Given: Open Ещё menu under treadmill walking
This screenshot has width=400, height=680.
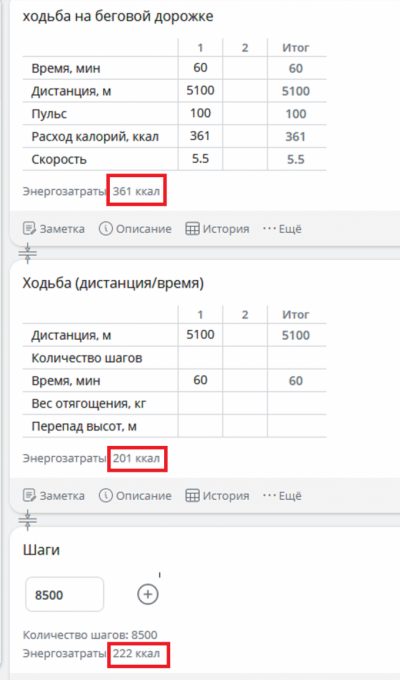Looking at the screenshot, I should (x=282, y=229).
